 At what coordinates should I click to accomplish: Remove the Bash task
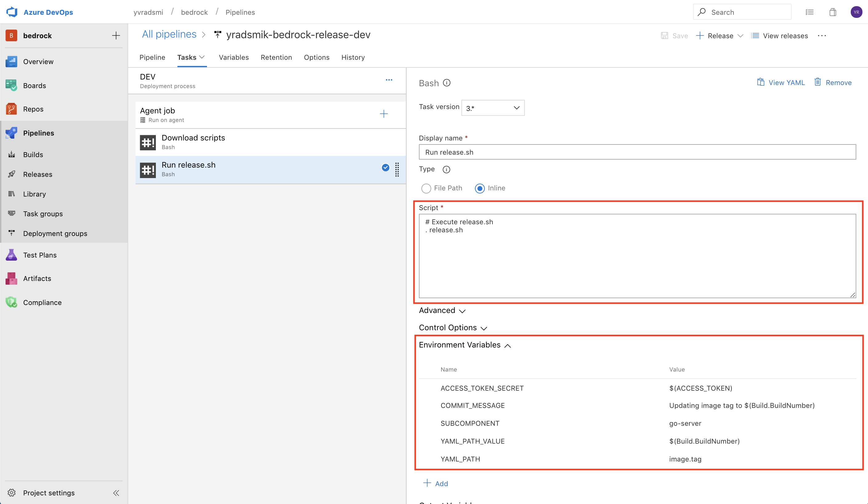click(x=833, y=82)
